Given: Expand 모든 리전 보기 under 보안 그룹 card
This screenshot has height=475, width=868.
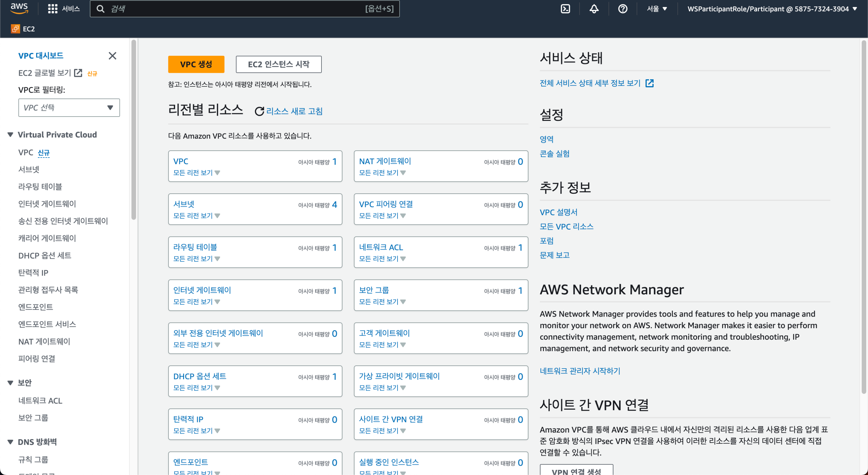Looking at the screenshot, I should pyautogui.click(x=382, y=302).
